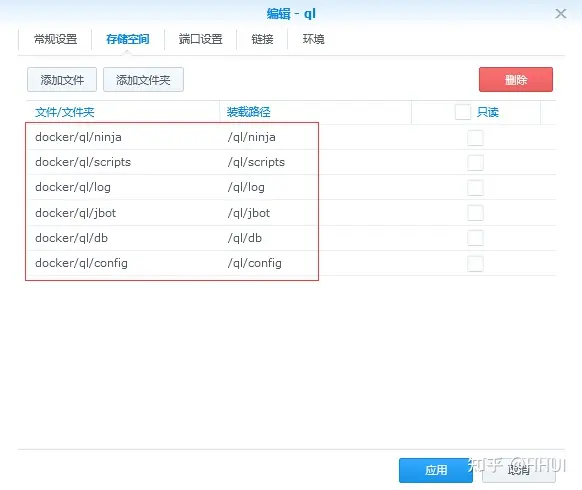Click the 添加文件夹 button
This screenshot has width=582, height=490.
tap(143, 79)
